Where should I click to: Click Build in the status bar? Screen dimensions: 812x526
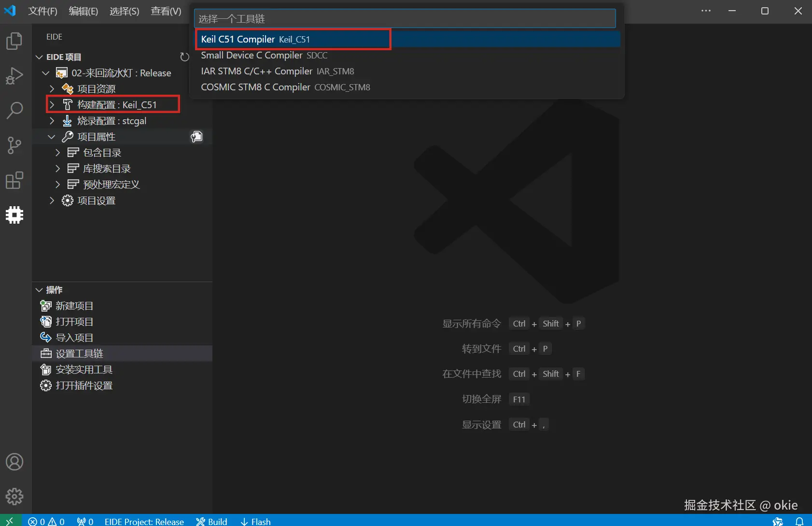211,521
